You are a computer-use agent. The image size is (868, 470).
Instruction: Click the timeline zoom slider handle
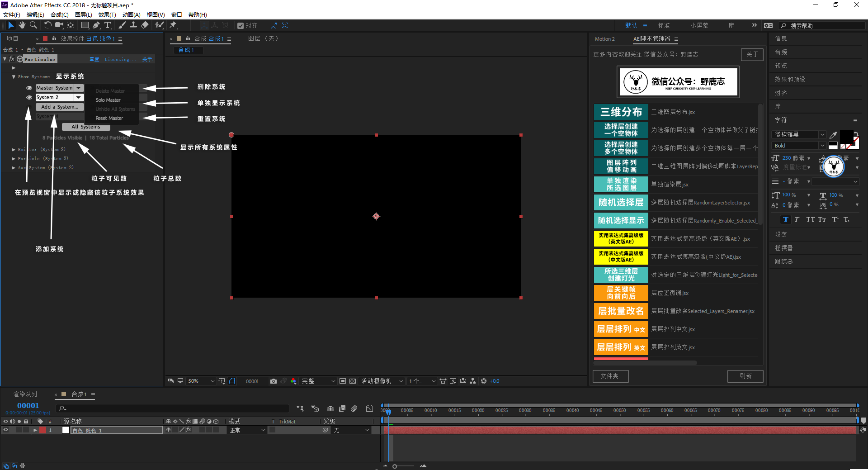click(395, 466)
